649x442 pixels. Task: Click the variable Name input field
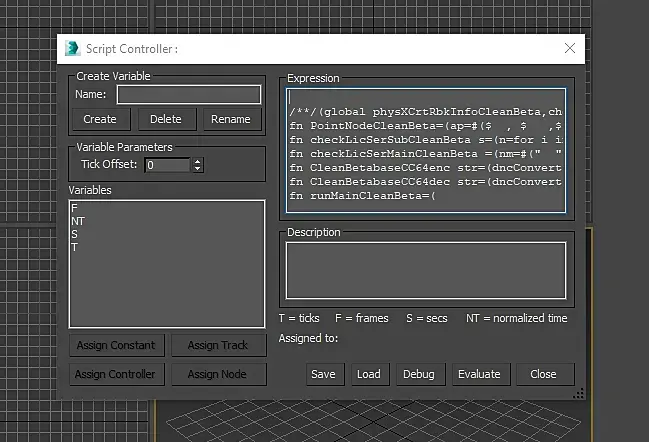click(x=189, y=95)
